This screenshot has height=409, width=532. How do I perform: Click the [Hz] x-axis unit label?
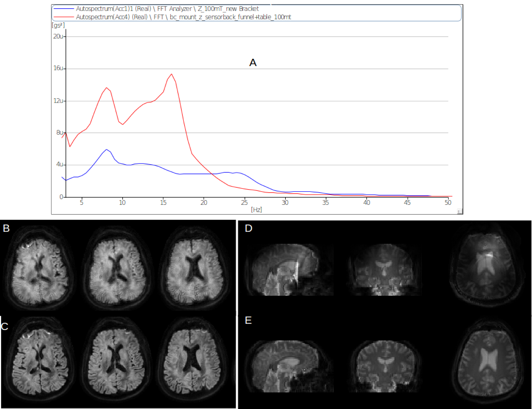click(256, 209)
